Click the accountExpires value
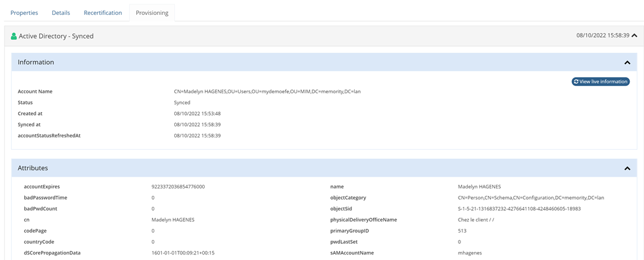Screen dimensions: 644x260 click(178, 187)
